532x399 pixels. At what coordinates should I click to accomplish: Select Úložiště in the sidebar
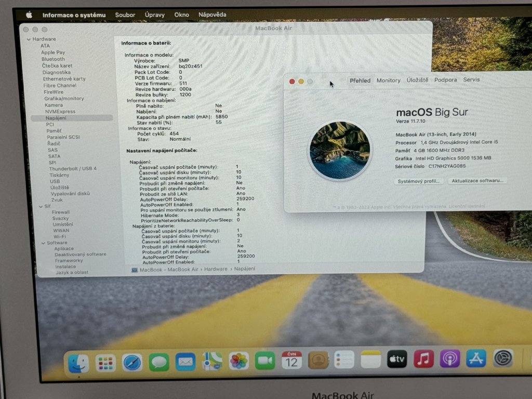[x=60, y=188]
